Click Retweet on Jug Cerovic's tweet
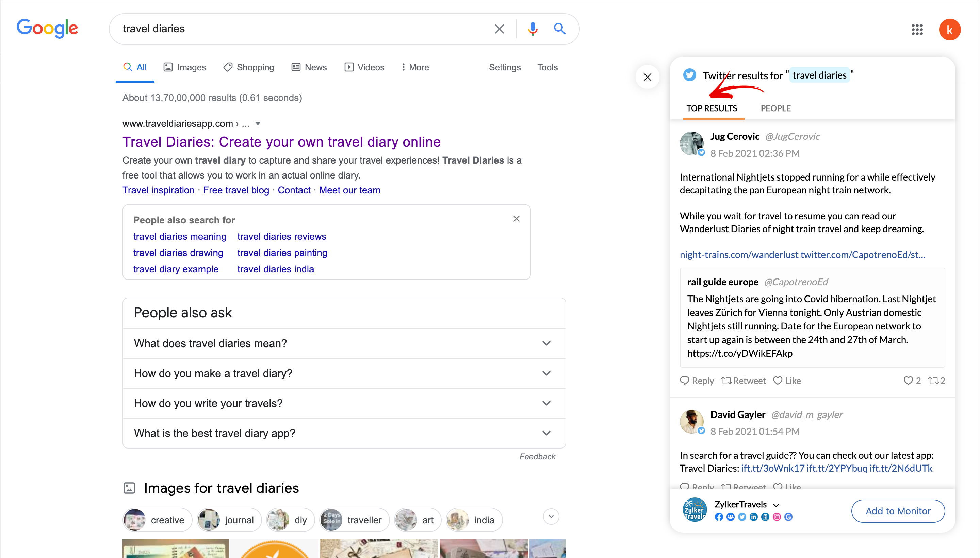This screenshot has width=980, height=558. [x=744, y=381]
